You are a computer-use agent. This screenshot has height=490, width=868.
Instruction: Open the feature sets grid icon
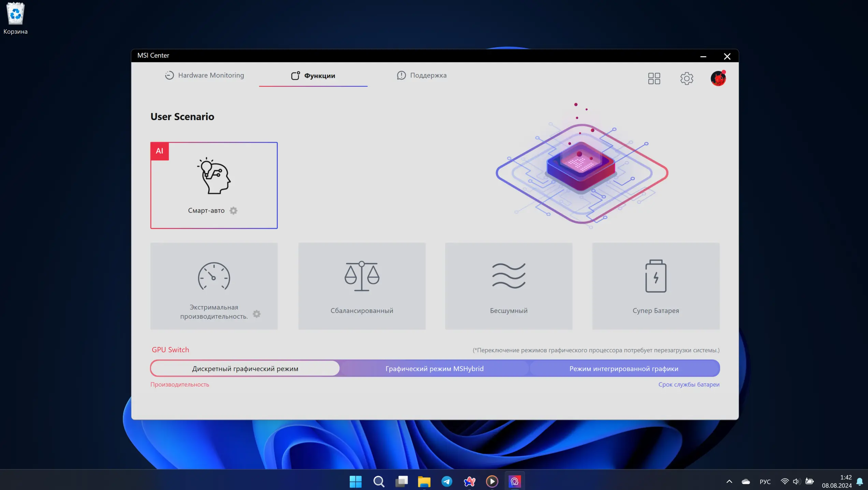[654, 78]
